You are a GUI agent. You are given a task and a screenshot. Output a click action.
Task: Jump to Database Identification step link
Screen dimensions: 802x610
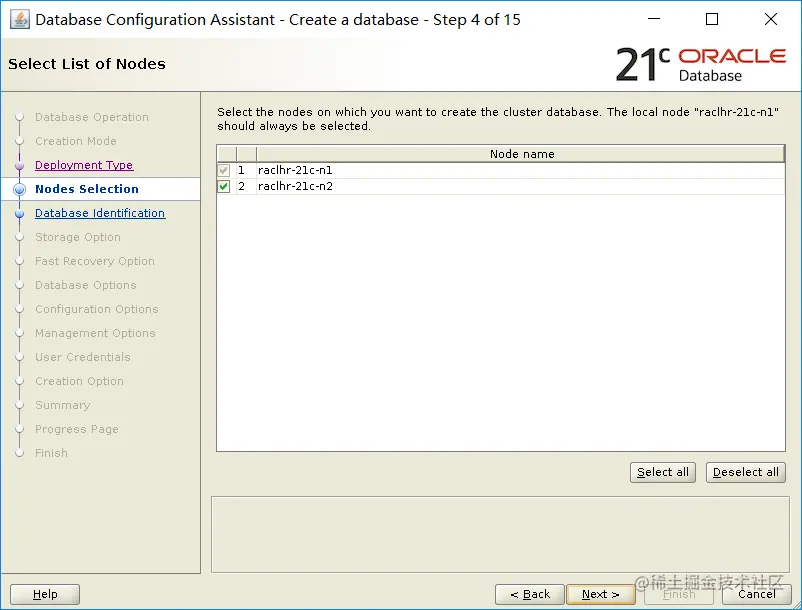pyautogui.click(x=100, y=213)
